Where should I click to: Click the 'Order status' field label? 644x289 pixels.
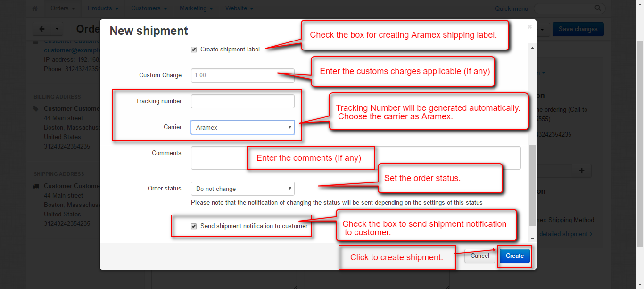click(x=165, y=189)
